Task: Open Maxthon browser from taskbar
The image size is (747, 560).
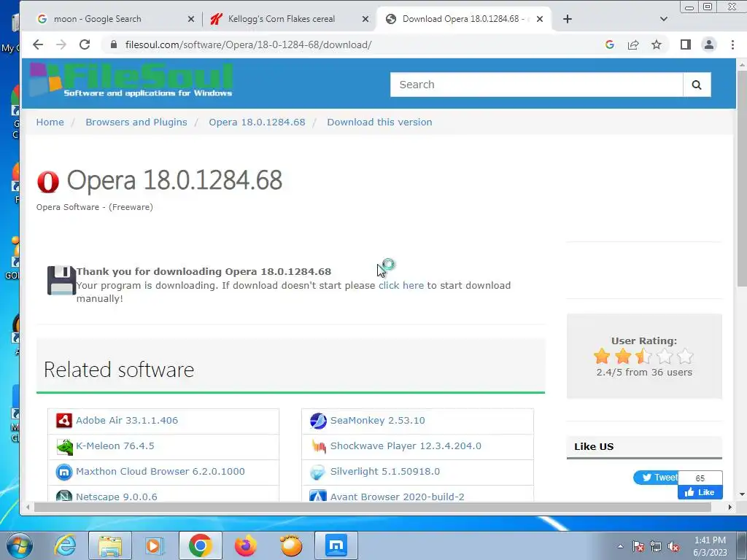Action: 336,545
